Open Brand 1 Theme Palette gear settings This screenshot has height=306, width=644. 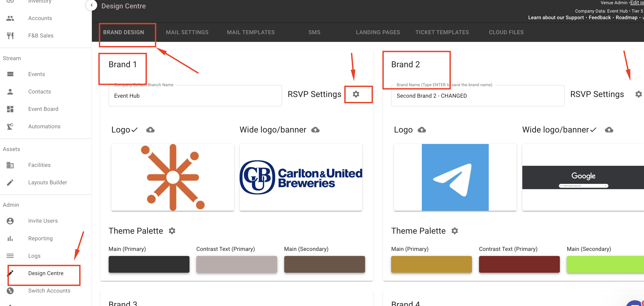pyautogui.click(x=172, y=231)
